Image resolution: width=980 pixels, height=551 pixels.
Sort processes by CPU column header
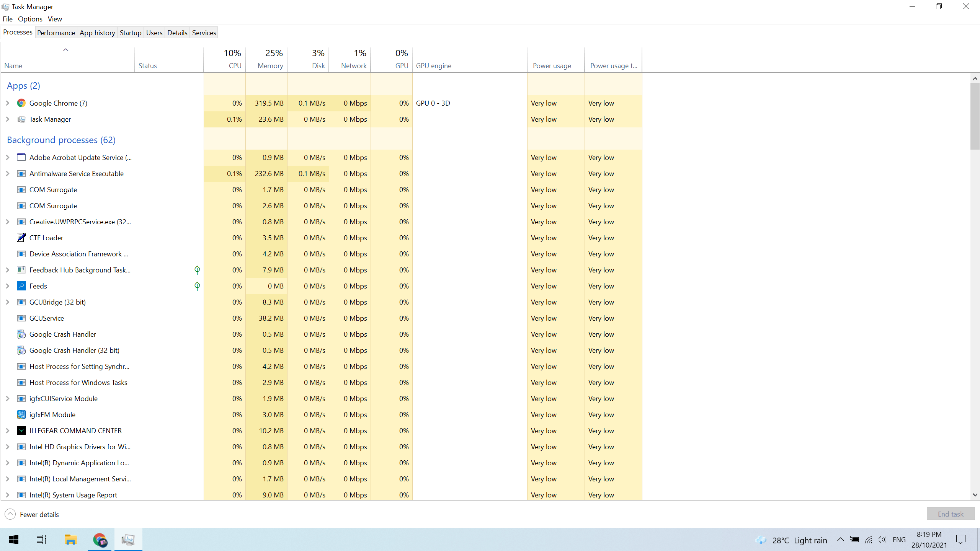click(225, 60)
